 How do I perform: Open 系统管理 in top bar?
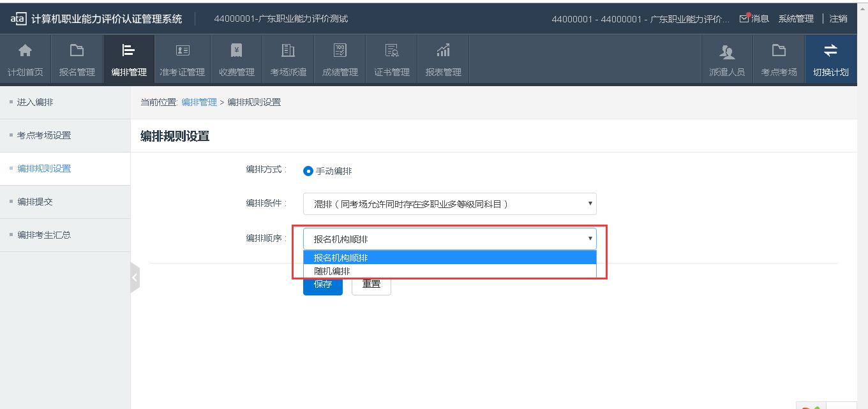coord(796,19)
